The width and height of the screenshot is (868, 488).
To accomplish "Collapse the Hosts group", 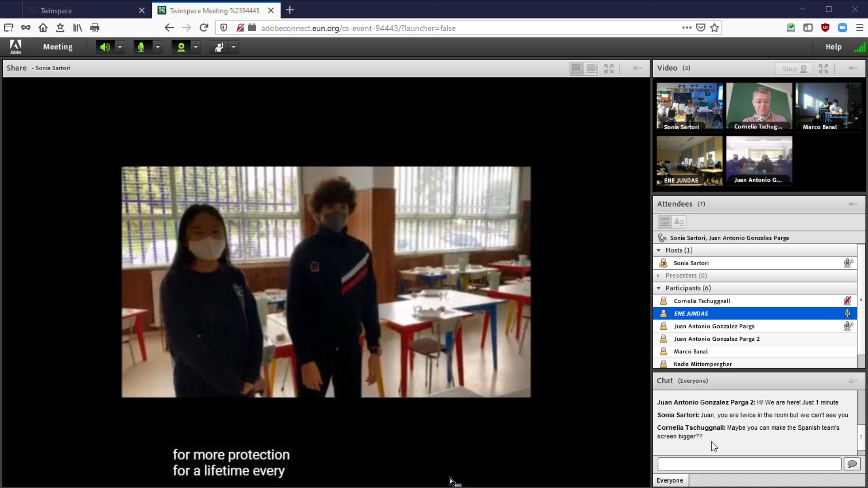I will click(x=659, y=250).
